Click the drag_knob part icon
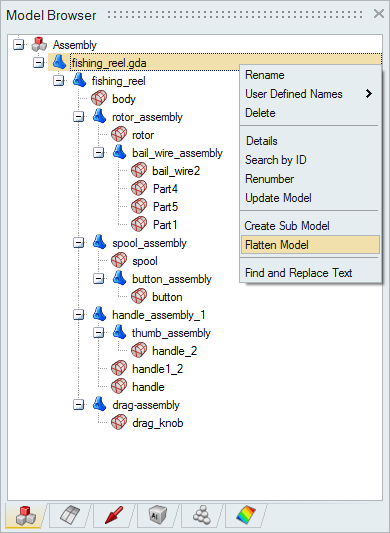390x533 pixels. pyautogui.click(x=119, y=423)
